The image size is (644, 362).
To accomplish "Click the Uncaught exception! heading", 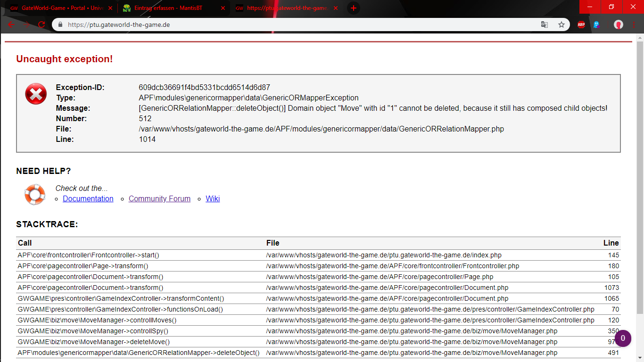I will click(x=65, y=59).
